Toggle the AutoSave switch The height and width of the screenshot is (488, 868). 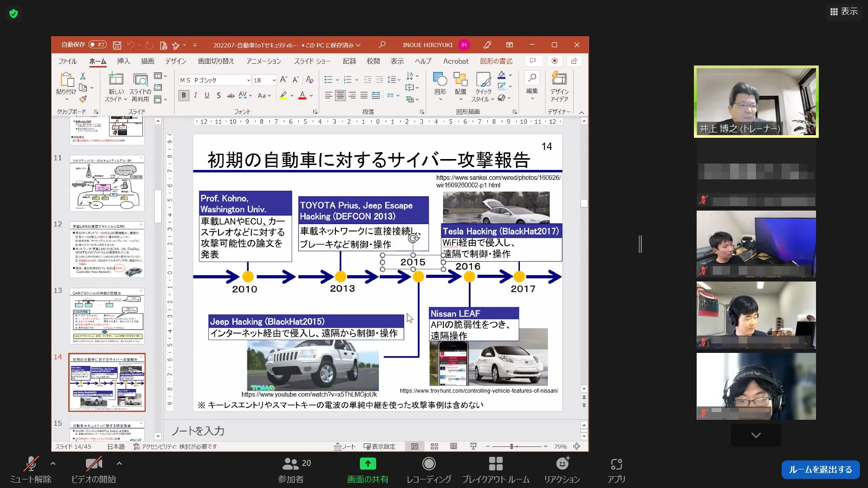(98, 45)
